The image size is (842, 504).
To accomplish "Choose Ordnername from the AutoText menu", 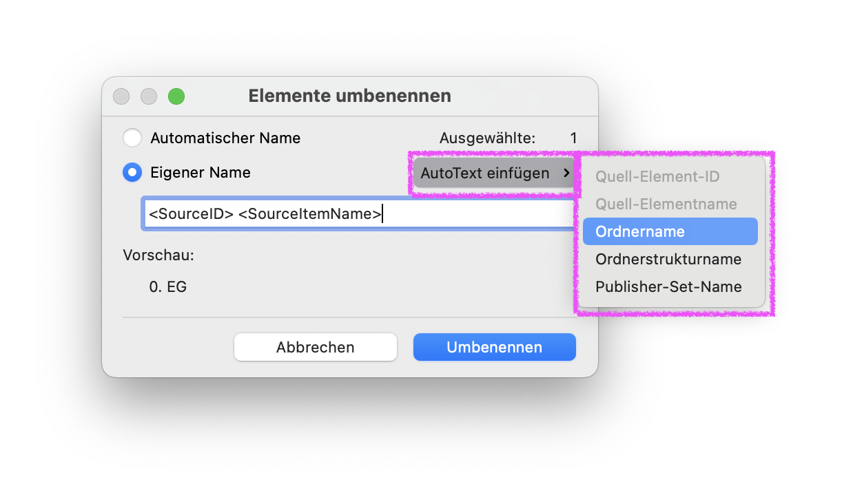I will 670,231.
